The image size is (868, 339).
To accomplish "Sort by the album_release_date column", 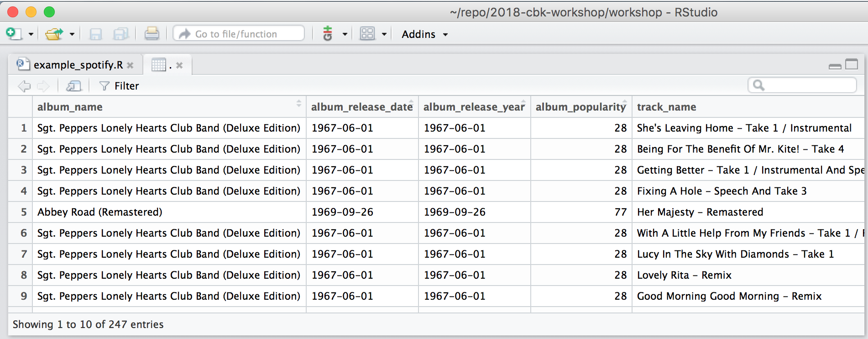I will (x=362, y=107).
